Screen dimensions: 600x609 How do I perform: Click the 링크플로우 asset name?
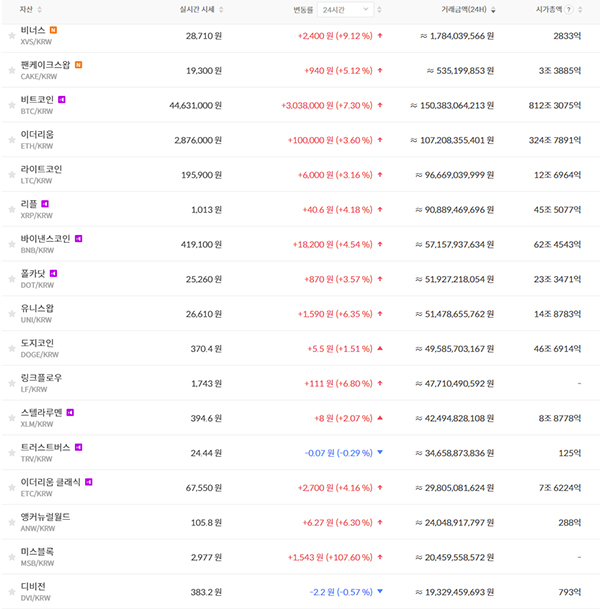pos(41,378)
